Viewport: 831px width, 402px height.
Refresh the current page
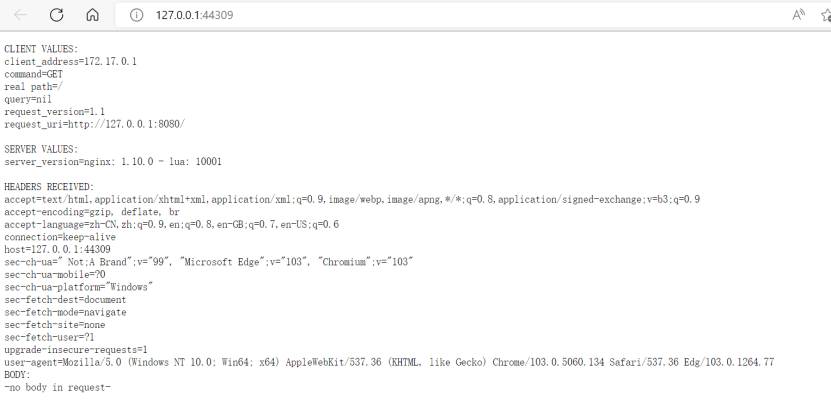pyautogui.click(x=57, y=15)
